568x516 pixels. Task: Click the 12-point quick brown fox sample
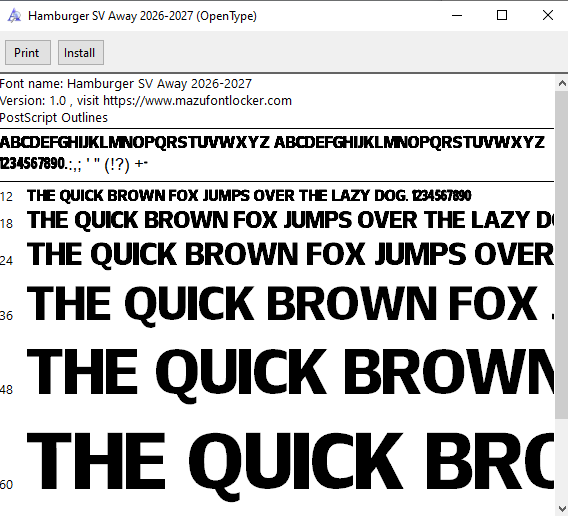click(x=249, y=196)
